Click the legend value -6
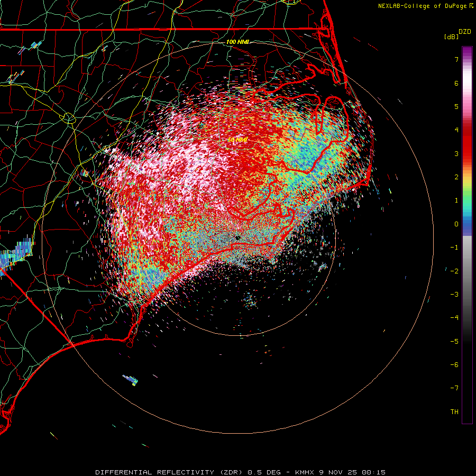 point(454,365)
